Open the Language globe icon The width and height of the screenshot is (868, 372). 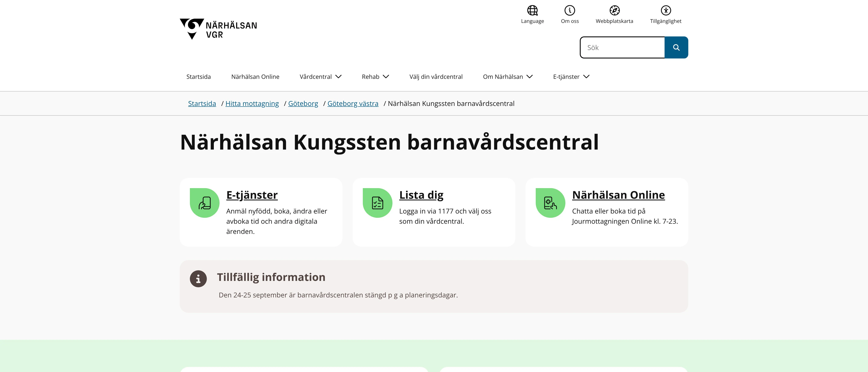pyautogui.click(x=532, y=10)
